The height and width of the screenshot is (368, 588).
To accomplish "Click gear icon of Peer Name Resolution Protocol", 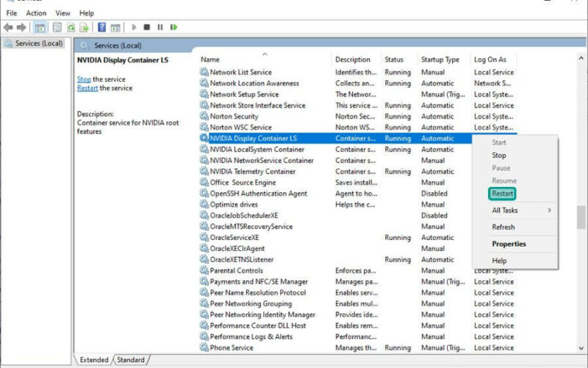I will tap(204, 292).
